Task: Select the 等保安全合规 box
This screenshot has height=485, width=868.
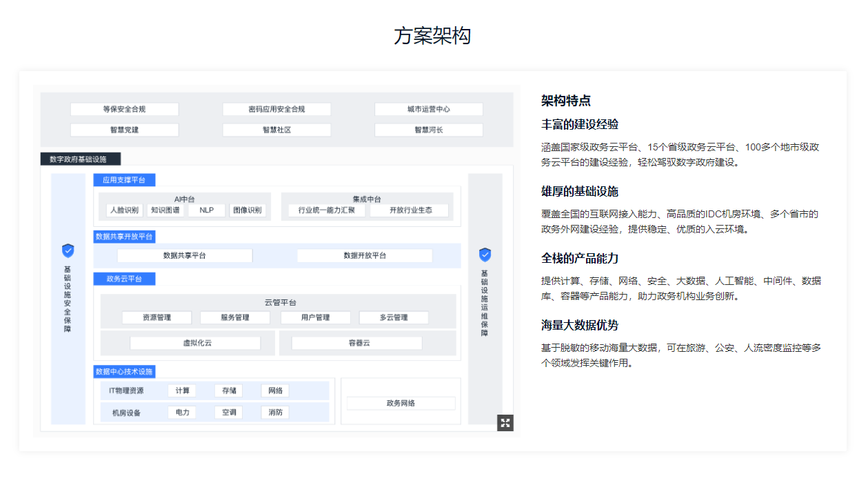Action: (x=125, y=109)
